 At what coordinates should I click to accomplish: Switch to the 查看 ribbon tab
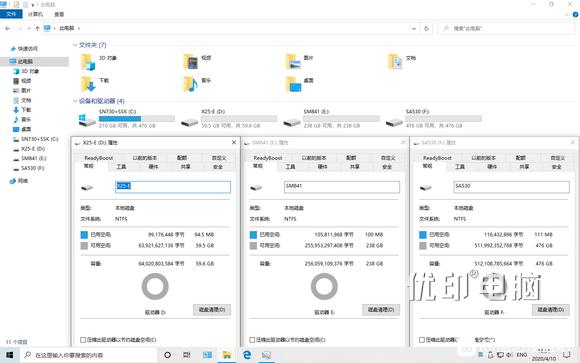click(59, 14)
